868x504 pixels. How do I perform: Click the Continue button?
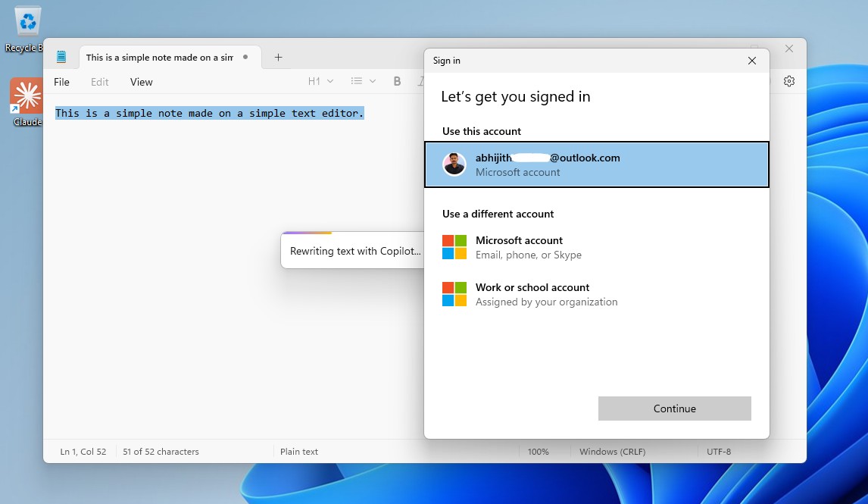(674, 409)
